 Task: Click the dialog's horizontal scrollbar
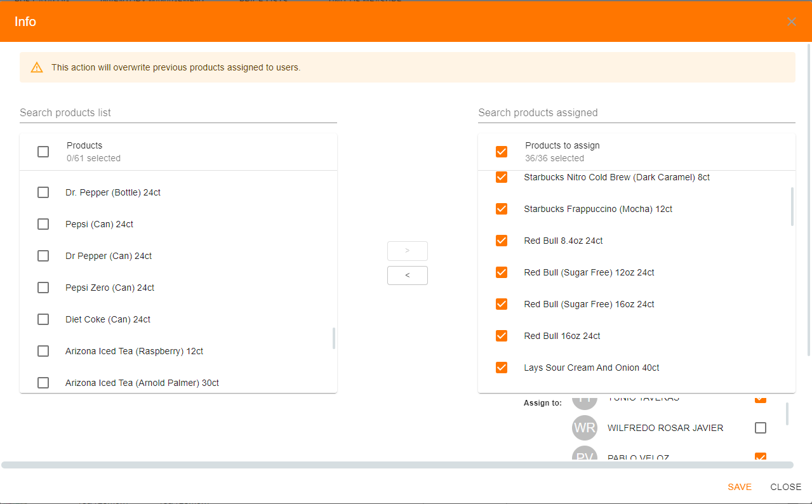[x=397, y=465]
